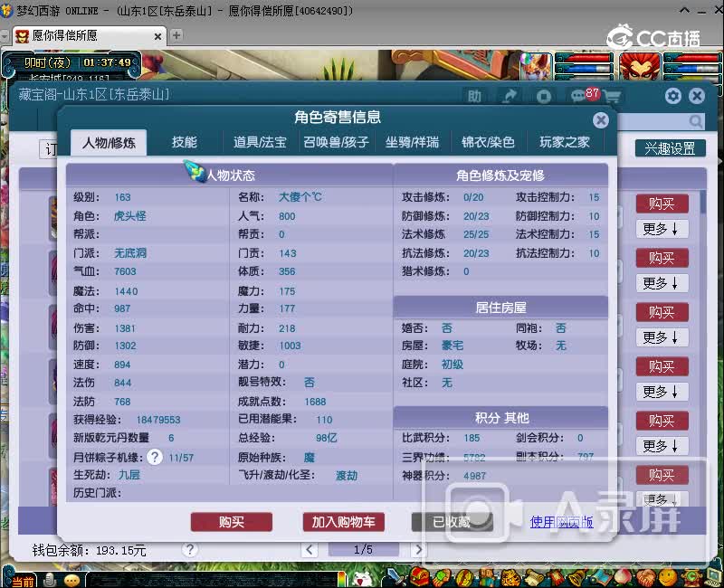Click the list scrollbar thumb on right edge
This screenshot has height=588, width=724.
[703, 201]
